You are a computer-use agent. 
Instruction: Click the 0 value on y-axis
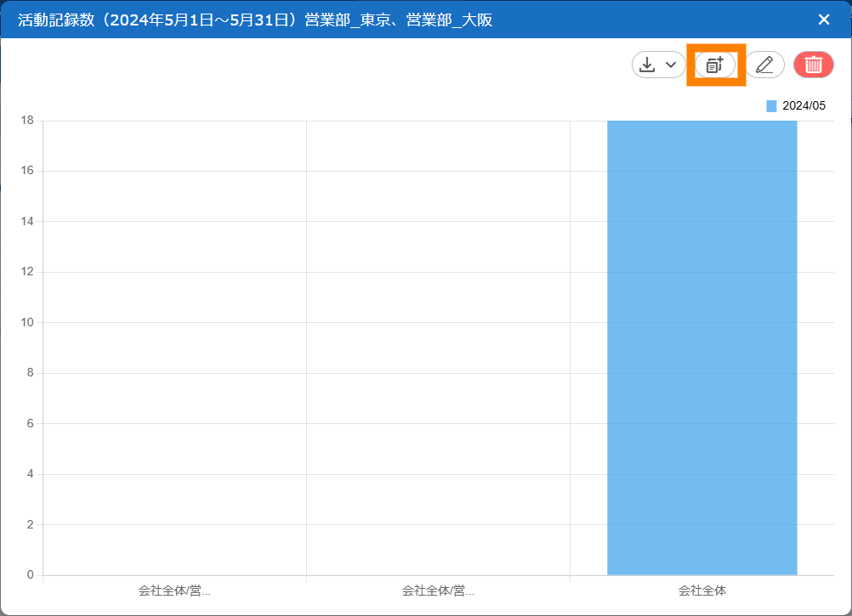tap(30, 575)
